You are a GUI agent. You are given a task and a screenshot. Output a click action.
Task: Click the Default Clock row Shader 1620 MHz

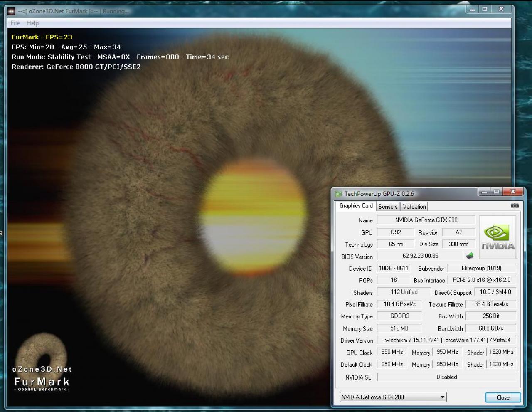[x=501, y=364]
